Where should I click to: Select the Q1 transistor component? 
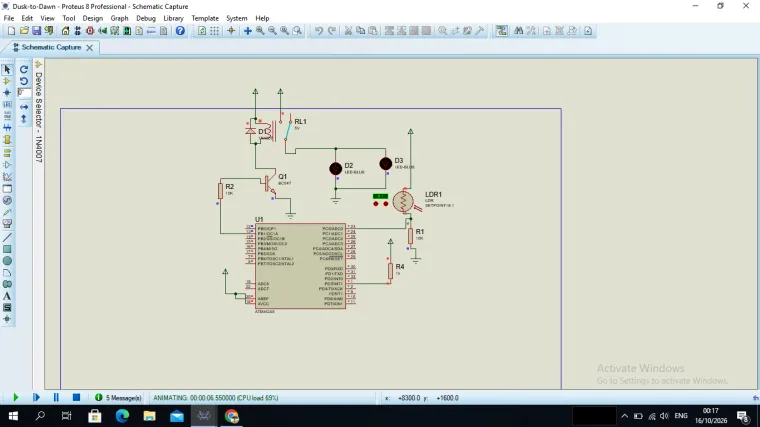pyautogui.click(x=269, y=183)
